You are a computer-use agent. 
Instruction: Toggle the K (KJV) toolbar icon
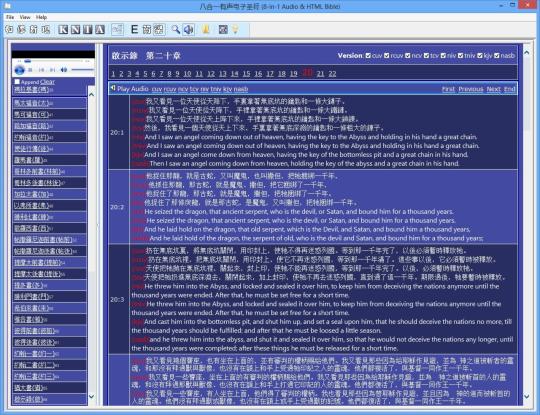click(x=63, y=30)
